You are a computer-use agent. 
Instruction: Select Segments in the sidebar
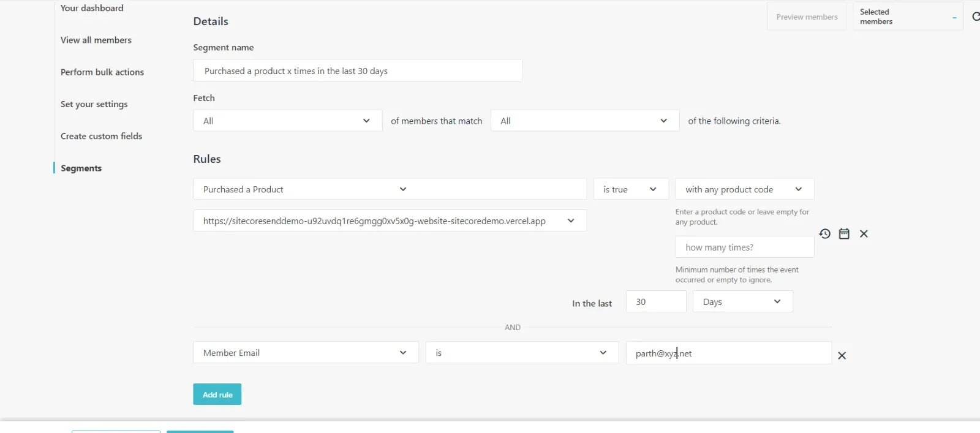click(81, 168)
